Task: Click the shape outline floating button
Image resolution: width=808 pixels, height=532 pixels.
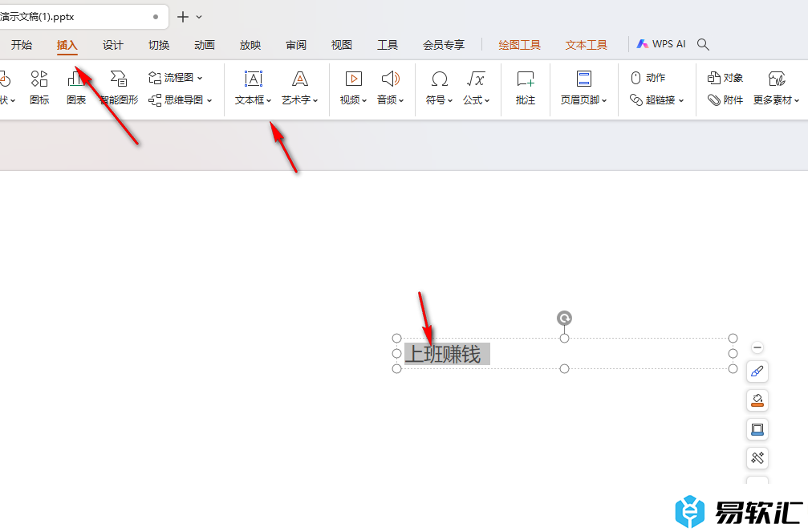Action: [x=757, y=429]
